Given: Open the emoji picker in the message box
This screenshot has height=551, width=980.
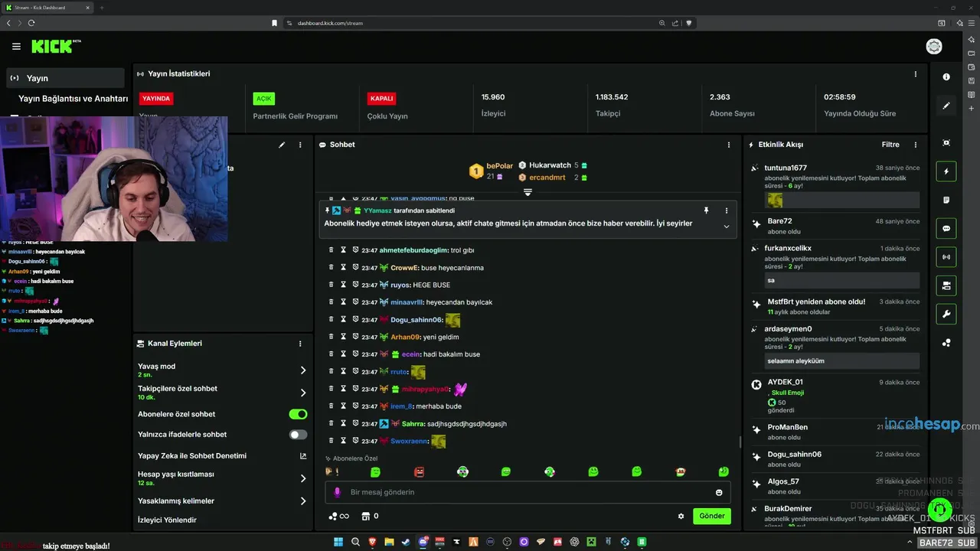Looking at the screenshot, I should tap(719, 492).
